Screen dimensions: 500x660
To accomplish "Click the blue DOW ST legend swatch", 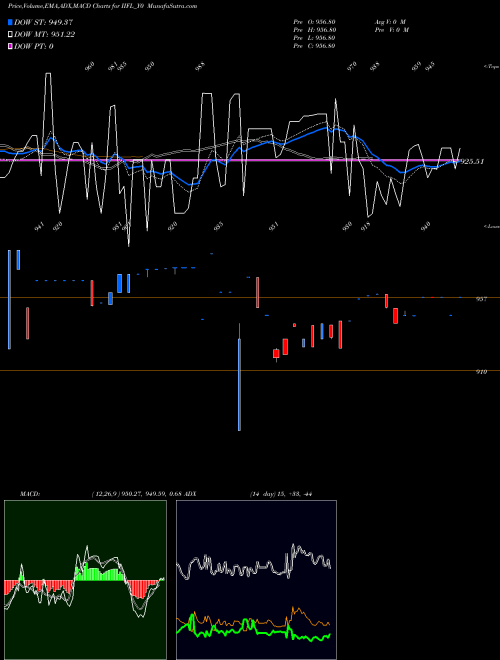I will tap(11, 22).
